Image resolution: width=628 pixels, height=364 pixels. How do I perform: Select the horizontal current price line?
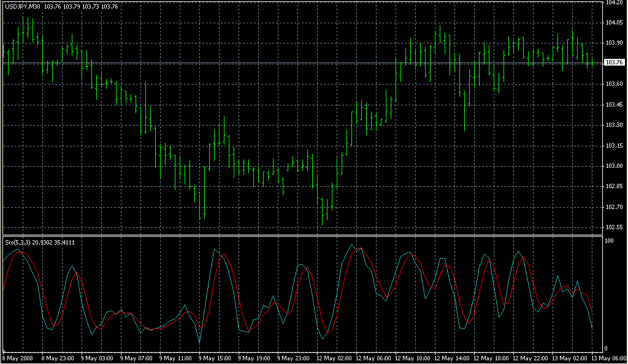(x=245, y=63)
